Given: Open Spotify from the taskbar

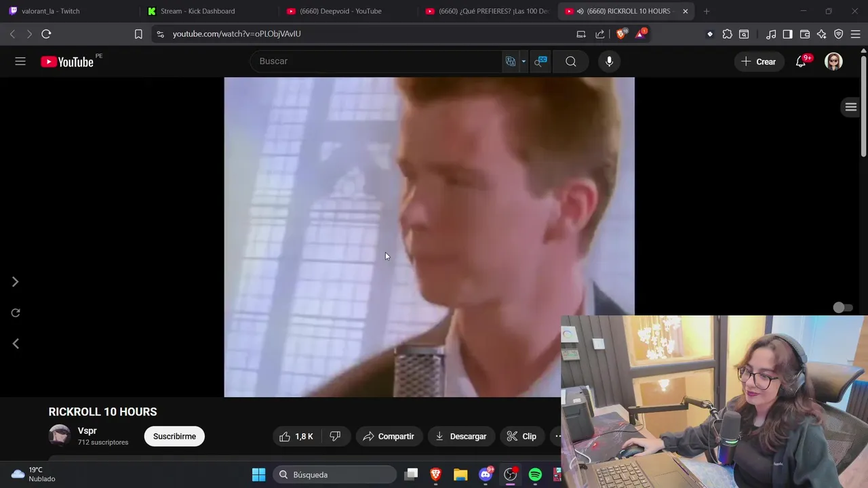Looking at the screenshot, I should pyautogui.click(x=535, y=474).
